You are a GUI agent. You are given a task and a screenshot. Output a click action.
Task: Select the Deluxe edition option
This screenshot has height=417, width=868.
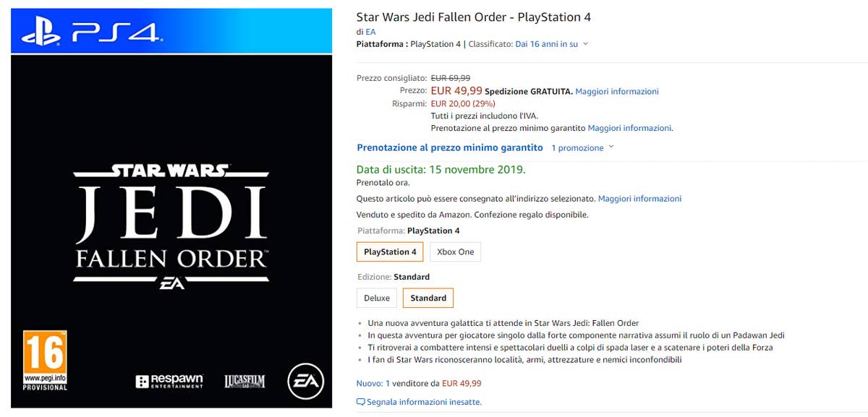(376, 298)
